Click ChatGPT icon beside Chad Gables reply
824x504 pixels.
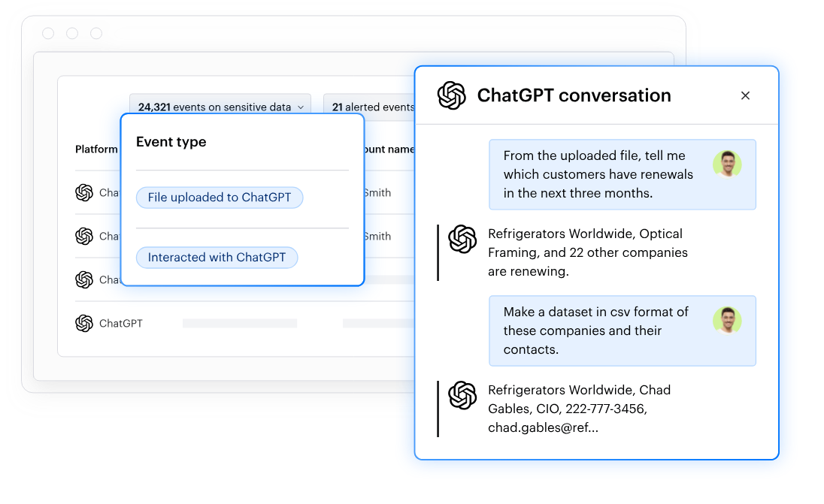[x=462, y=395]
